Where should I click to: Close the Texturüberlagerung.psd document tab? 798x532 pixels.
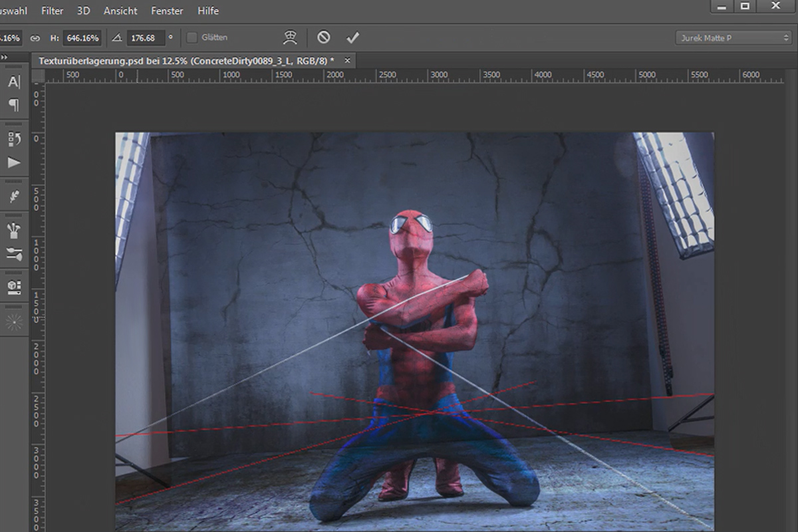click(346, 61)
